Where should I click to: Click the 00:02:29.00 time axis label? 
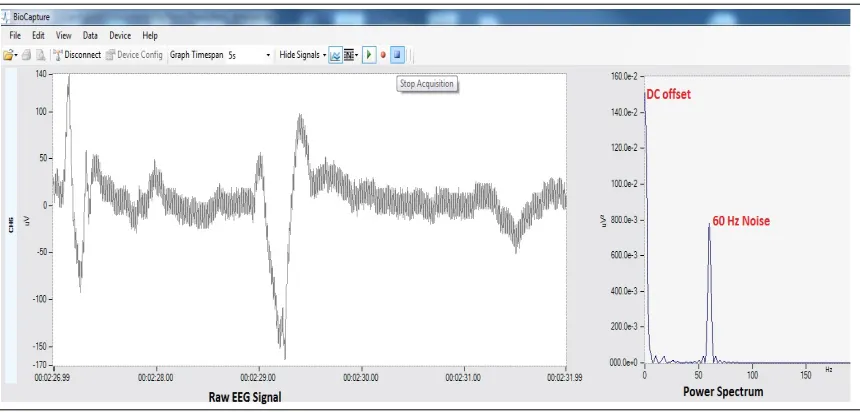258,377
